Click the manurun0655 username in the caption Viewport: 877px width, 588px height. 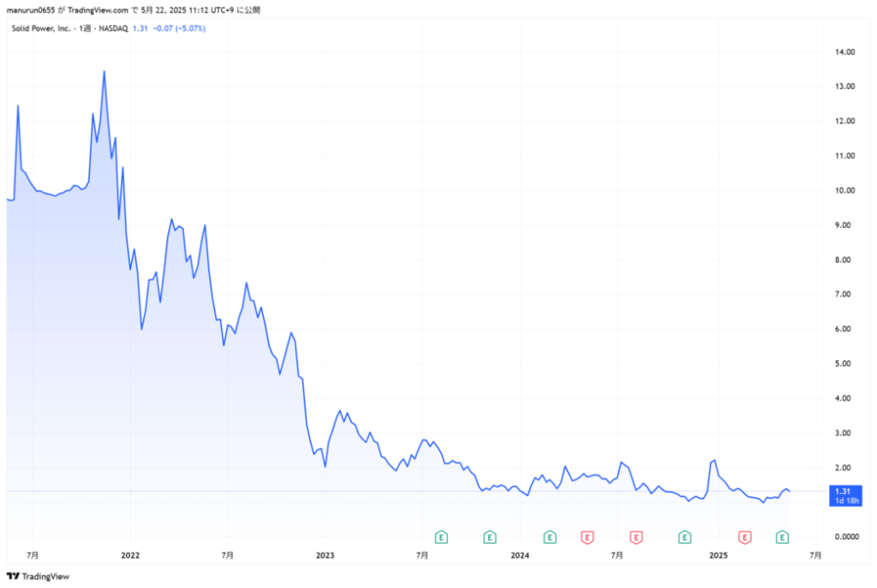pyautogui.click(x=31, y=10)
